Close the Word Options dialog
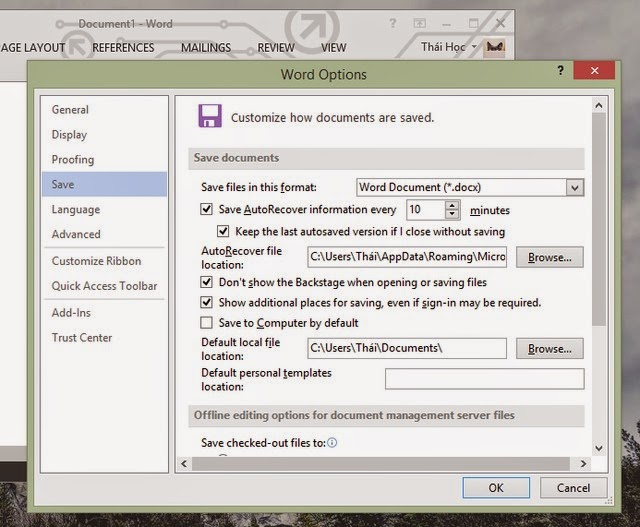The image size is (640, 527). coord(594,71)
